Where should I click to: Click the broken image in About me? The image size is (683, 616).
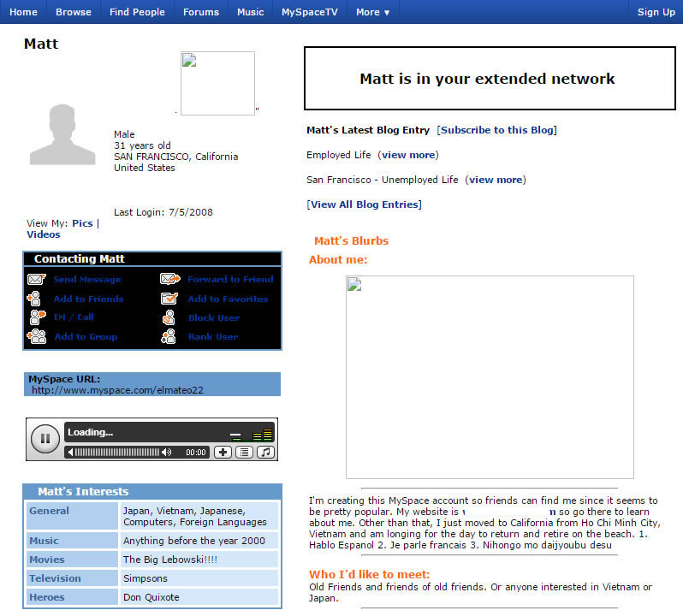tap(490, 377)
